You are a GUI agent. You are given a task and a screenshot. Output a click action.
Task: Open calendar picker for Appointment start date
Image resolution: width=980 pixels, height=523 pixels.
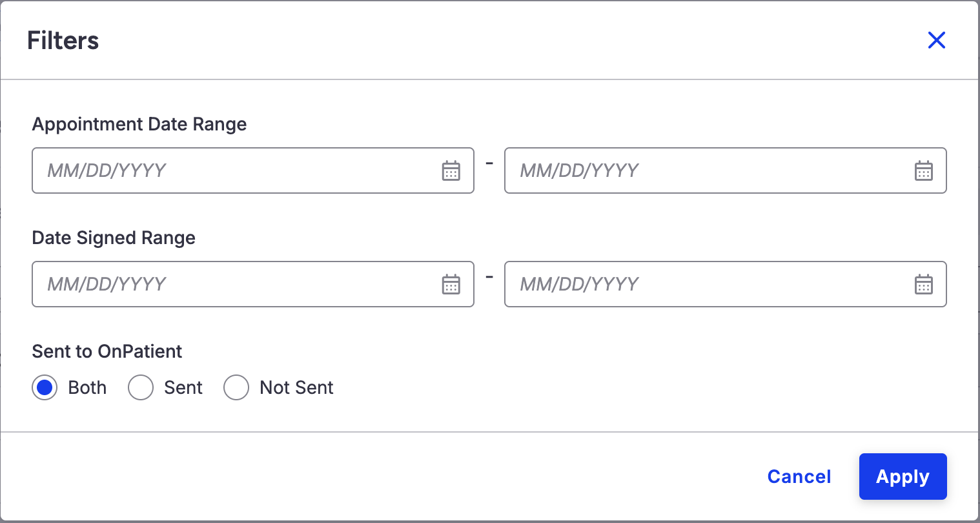tap(451, 171)
